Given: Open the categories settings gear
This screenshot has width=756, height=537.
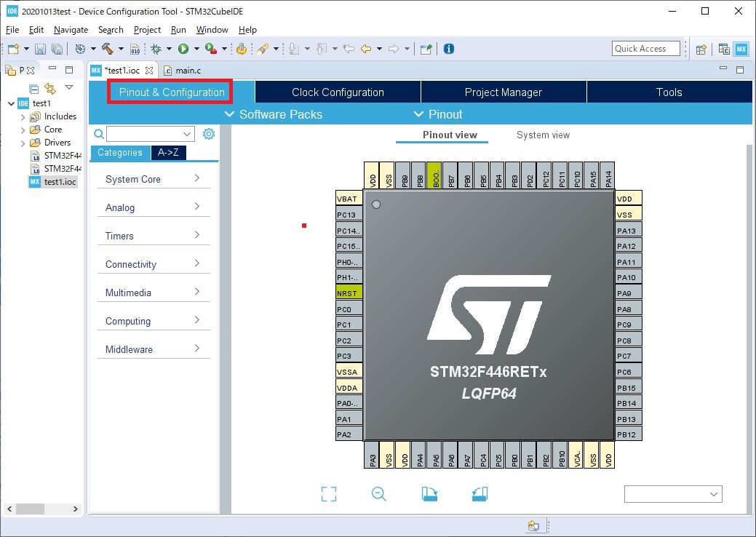Looking at the screenshot, I should pos(209,134).
